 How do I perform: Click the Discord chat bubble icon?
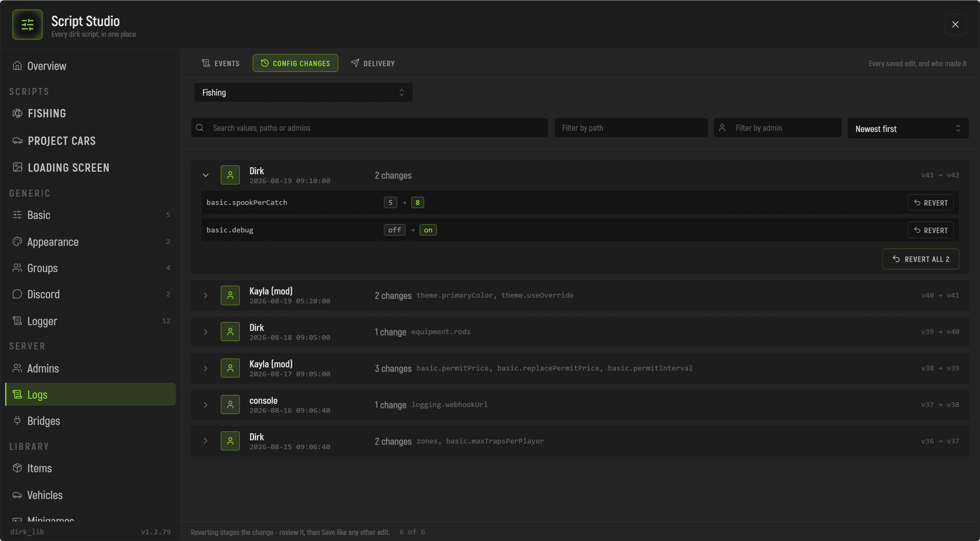(x=17, y=294)
